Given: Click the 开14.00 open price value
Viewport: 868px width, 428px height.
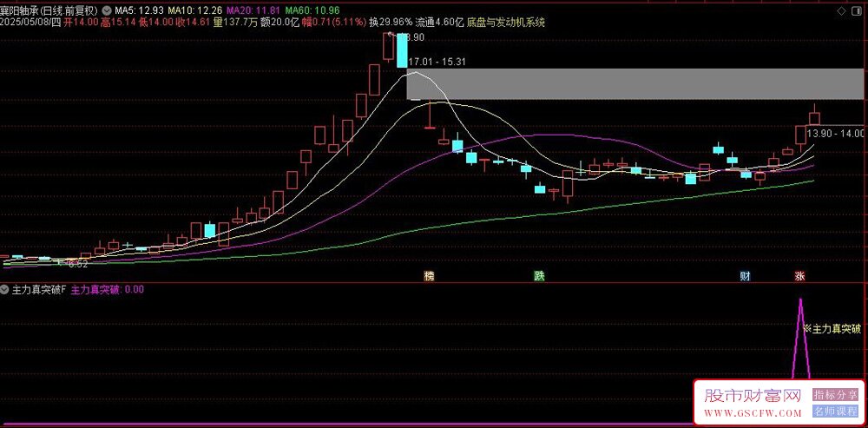Looking at the screenshot, I should tap(82, 23).
